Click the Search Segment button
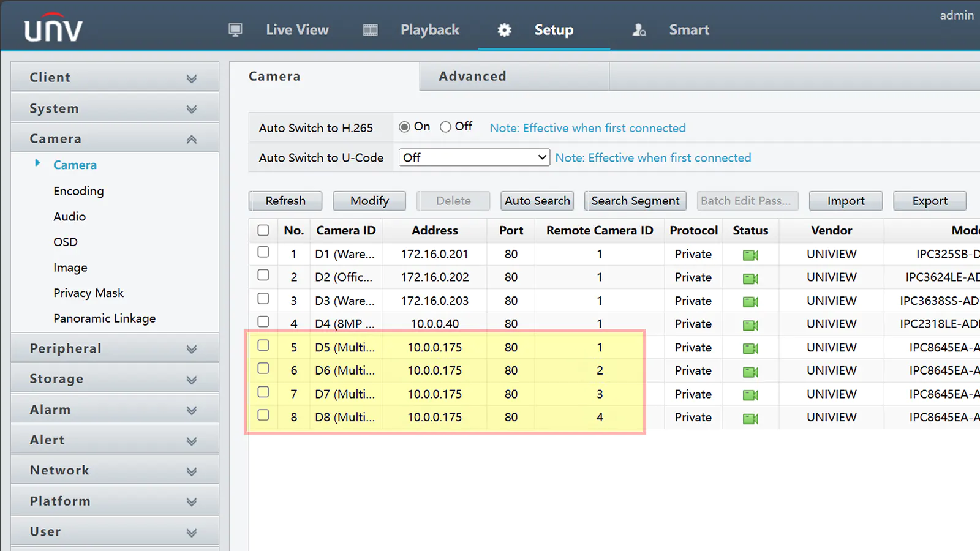980x551 pixels. [x=635, y=201]
